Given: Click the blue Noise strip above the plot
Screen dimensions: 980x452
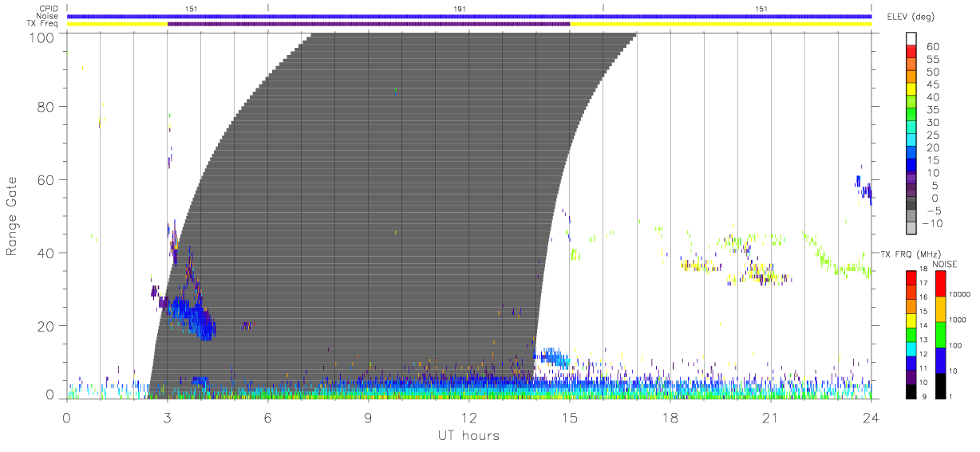Looking at the screenshot, I should [469, 16].
